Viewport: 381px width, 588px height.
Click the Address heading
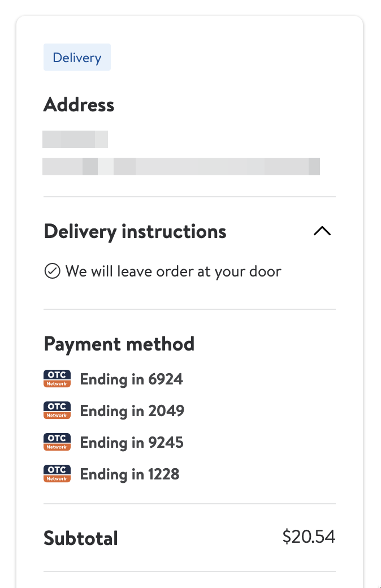coord(79,105)
